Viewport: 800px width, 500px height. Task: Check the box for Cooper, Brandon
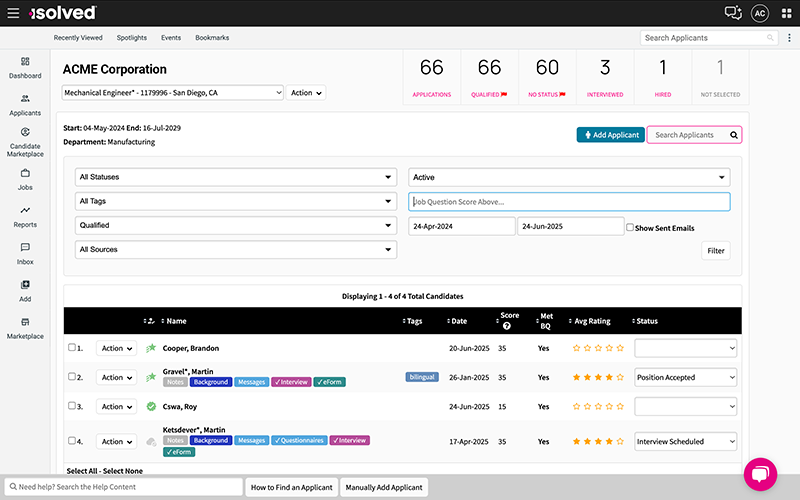[72, 348]
